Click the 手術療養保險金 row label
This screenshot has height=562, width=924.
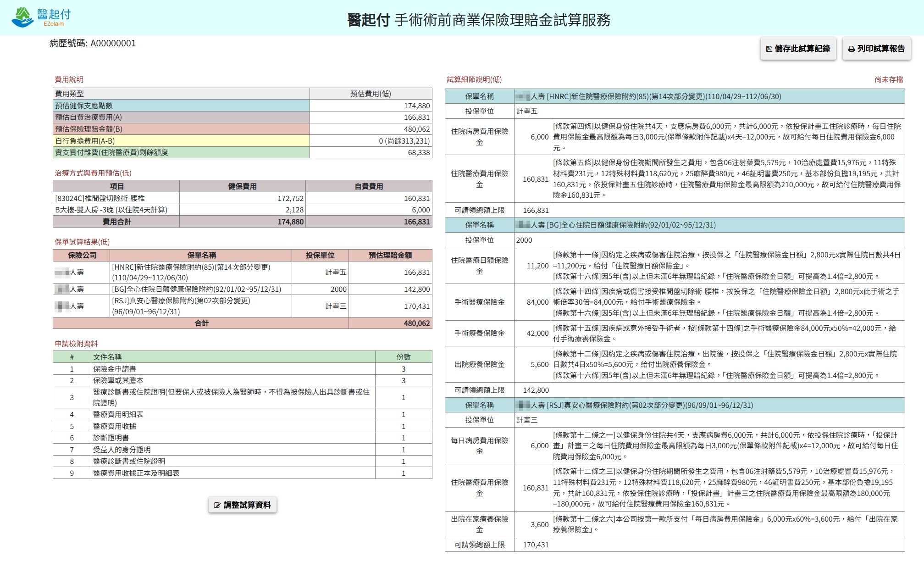point(479,333)
